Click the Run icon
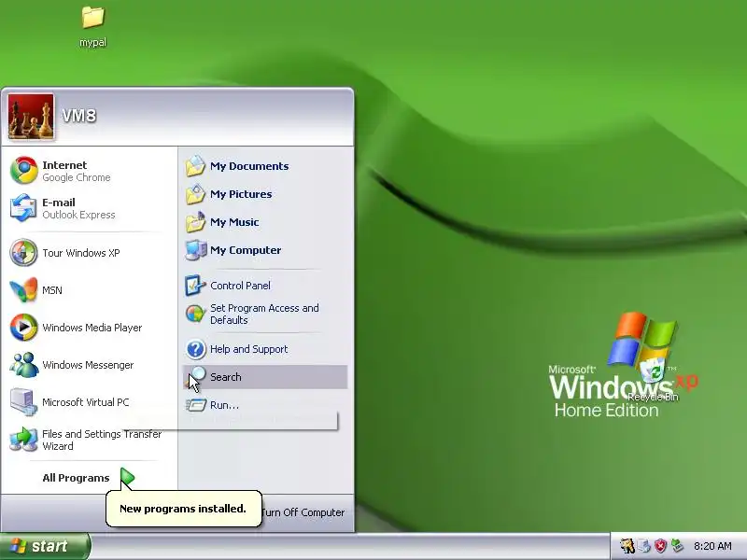 pos(195,405)
